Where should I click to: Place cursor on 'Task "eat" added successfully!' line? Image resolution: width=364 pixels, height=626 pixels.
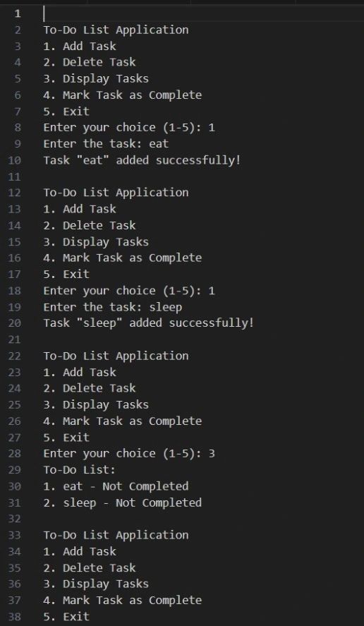coord(142,160)
